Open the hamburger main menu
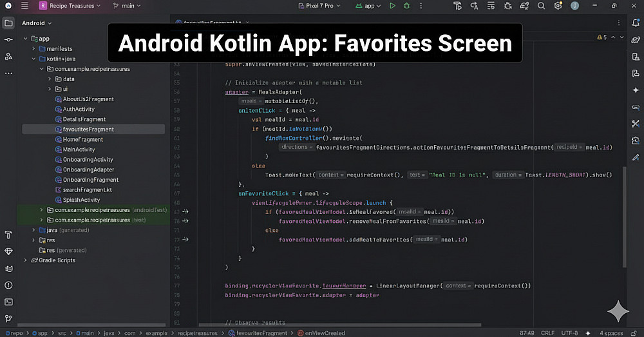The height and width of the screenshot is (337, 644). click(24, 6)
